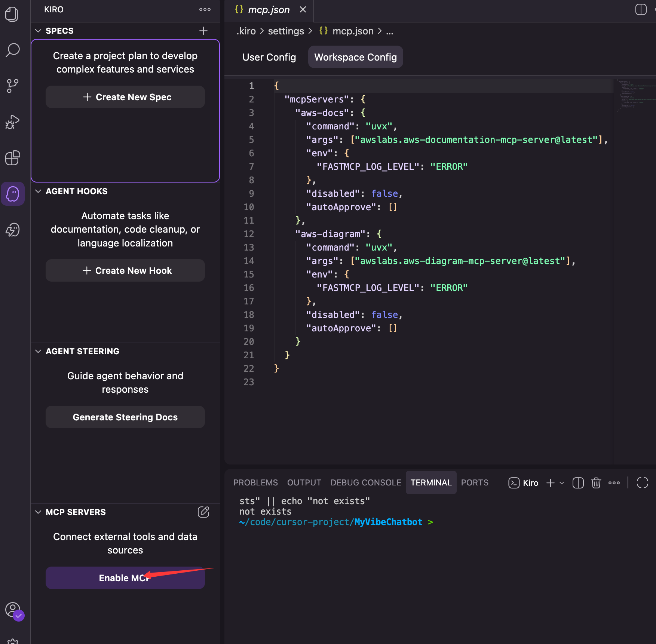Collapse the SPECS section
This screenshot has width=656, height=644.
(x=38, y=31)
